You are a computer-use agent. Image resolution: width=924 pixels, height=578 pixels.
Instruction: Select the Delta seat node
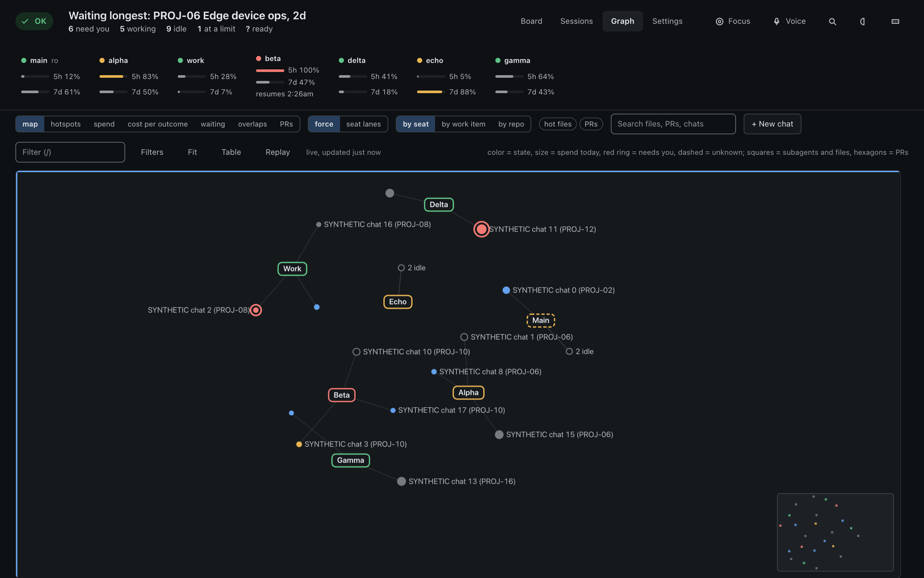[x=439, y=205]
